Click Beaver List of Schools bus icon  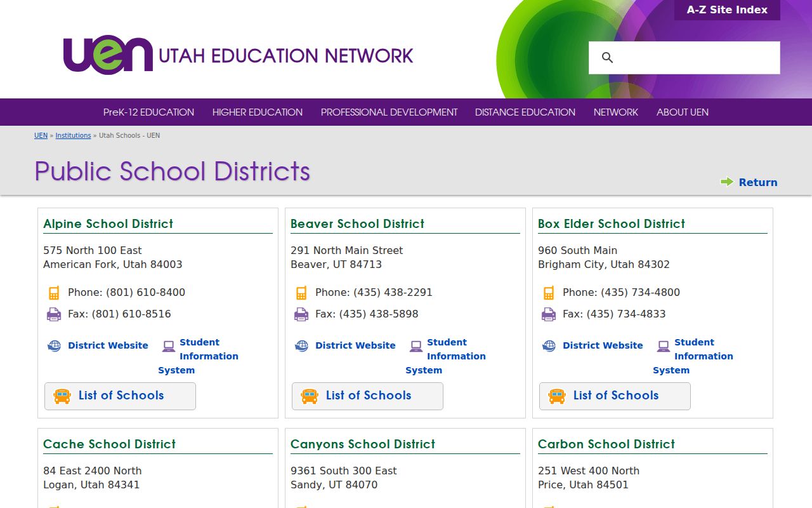tap(310, 396)
